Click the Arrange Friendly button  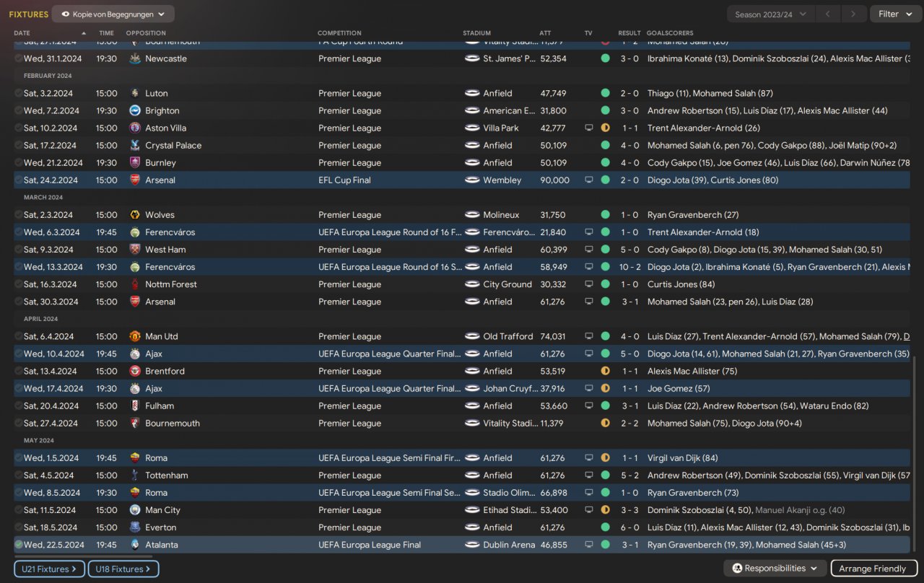874,569
